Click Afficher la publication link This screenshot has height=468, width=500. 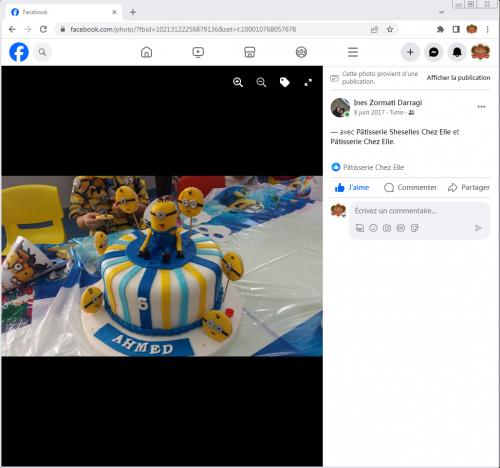point(458,78)
